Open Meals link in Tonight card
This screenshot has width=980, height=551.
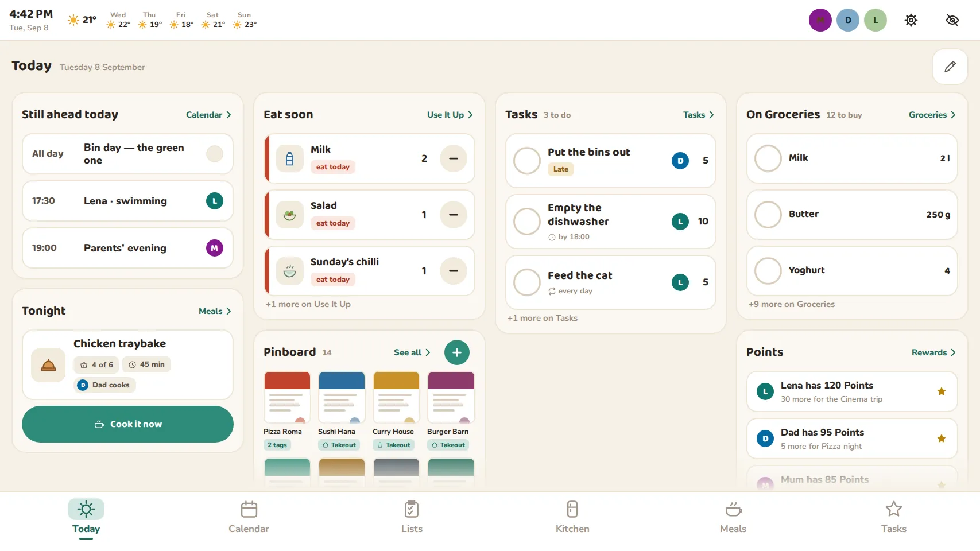pos(215,311)
